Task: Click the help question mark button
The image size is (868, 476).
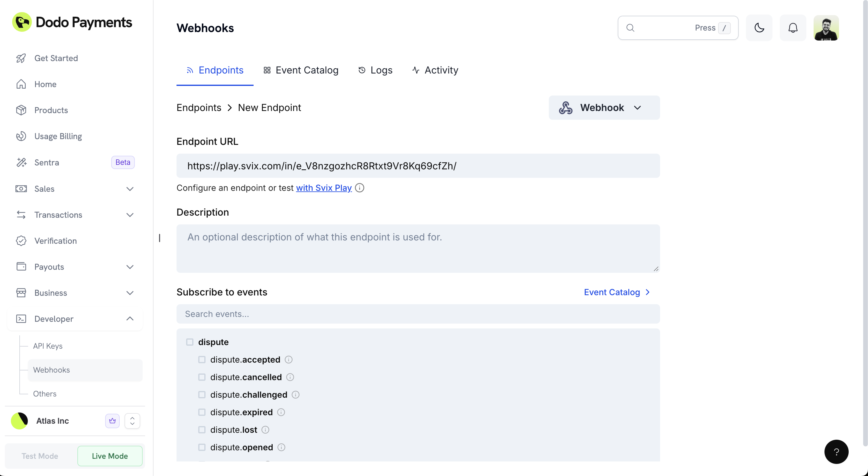Action: pyautogui.click(x=837, y=452)
